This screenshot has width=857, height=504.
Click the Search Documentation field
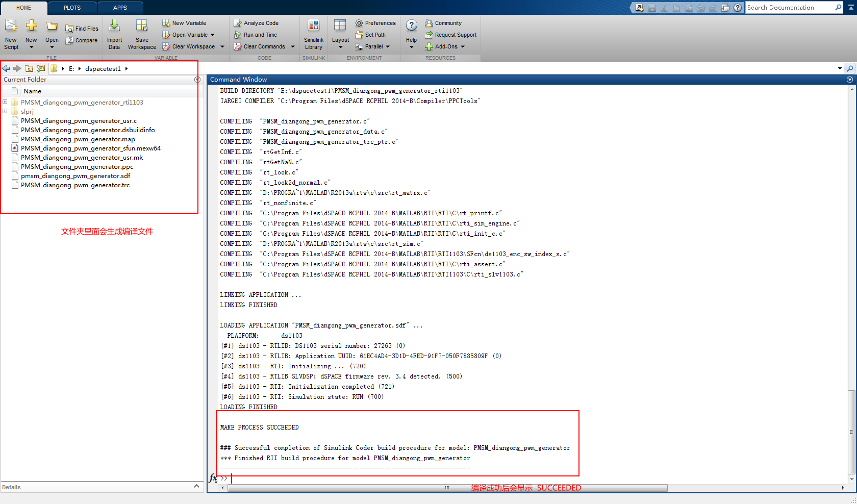click(791, 8)
